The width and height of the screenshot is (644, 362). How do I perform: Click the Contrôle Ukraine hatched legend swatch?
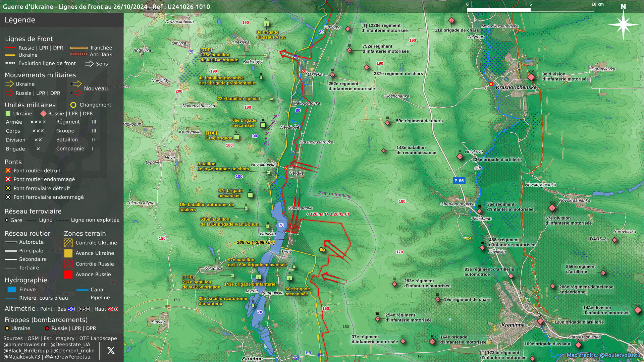coord(68,243)
